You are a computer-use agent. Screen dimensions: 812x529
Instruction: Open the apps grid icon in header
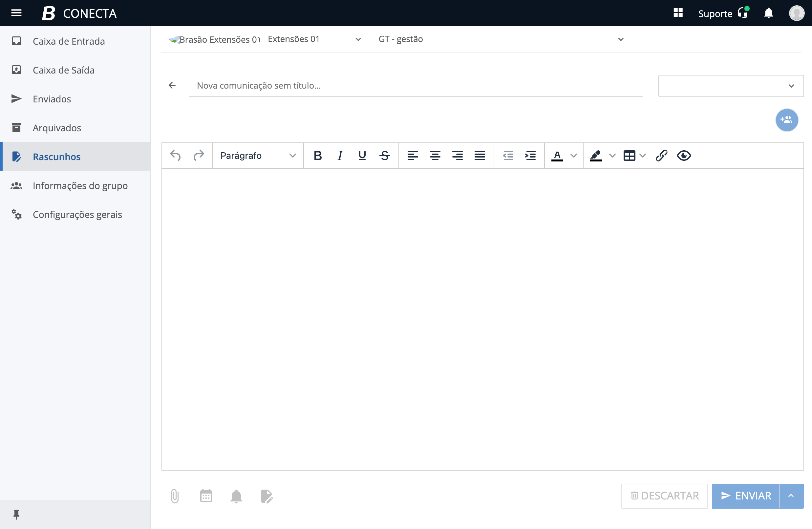pos(678,13)
